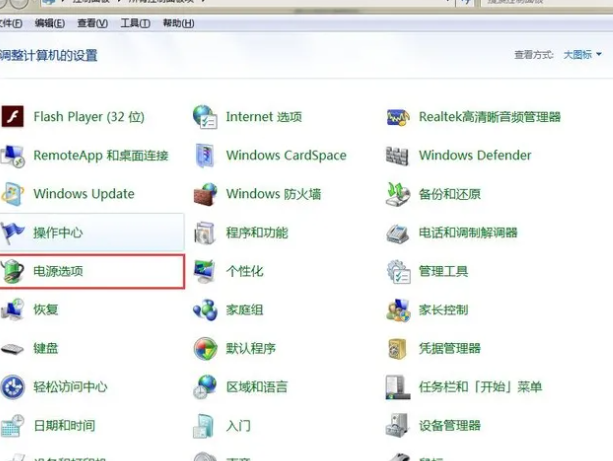Click the 备份和还原 text link
Viewport: 613px width, 461px height.
click(450, 194)
